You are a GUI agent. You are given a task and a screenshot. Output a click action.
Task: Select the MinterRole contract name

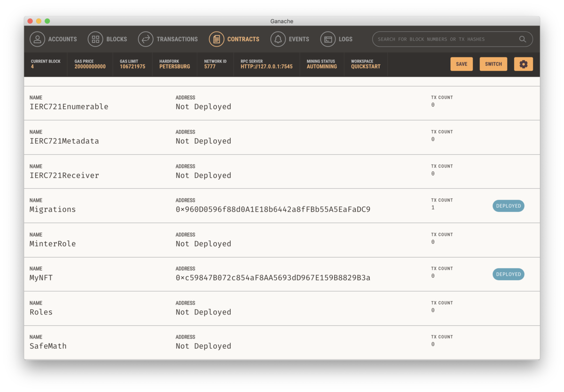tap(53, 244)
